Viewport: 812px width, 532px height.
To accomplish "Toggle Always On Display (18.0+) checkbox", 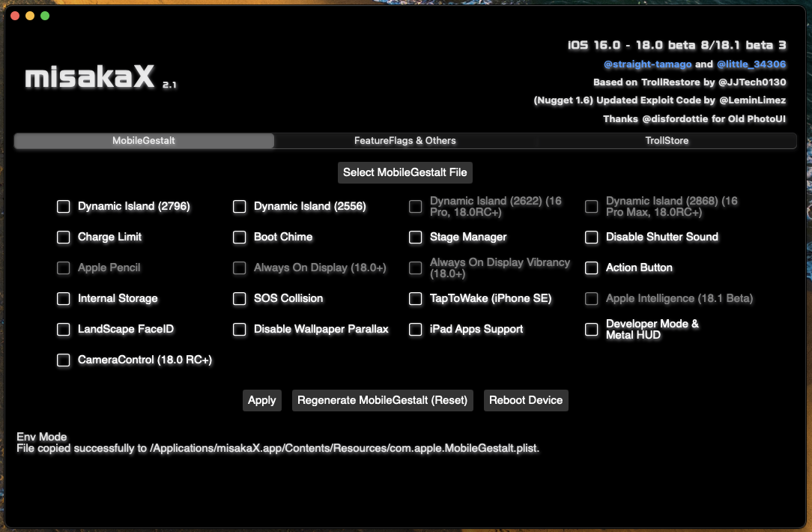I will [x=239, y=267].
